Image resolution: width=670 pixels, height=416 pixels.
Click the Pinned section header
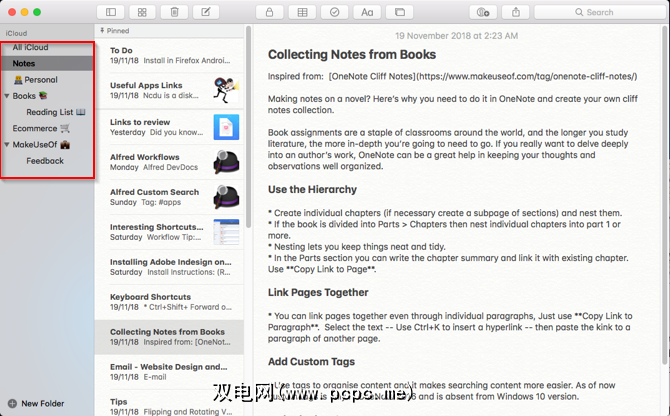coord(115,31)
